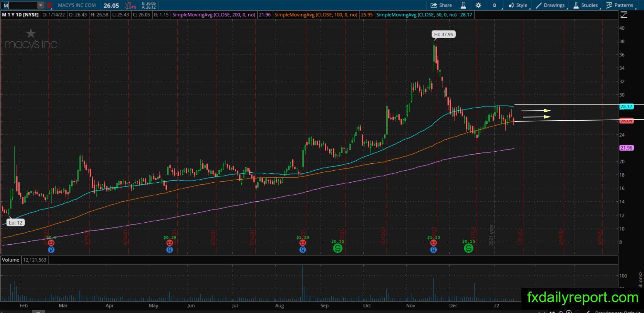Click the R: 1.15 range value

(161, 15)
